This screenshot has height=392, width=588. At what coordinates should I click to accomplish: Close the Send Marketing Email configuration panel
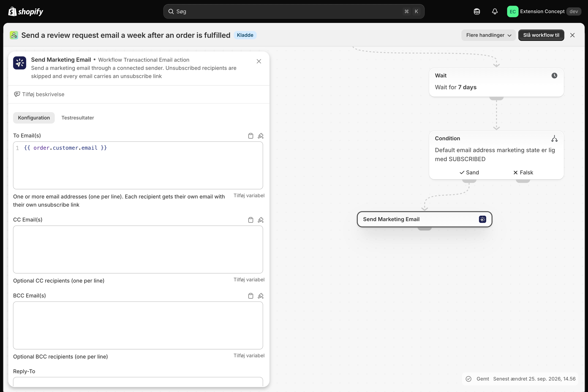[x=259, y=61]
